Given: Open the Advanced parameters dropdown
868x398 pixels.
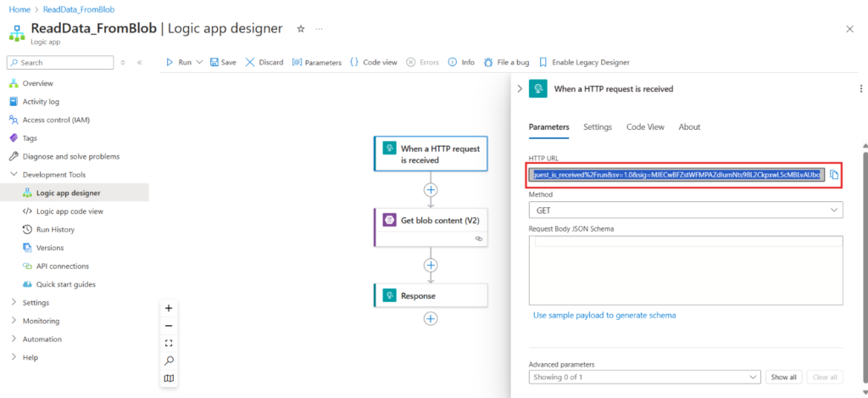Looking at the screenshot, I should [645, 377].
